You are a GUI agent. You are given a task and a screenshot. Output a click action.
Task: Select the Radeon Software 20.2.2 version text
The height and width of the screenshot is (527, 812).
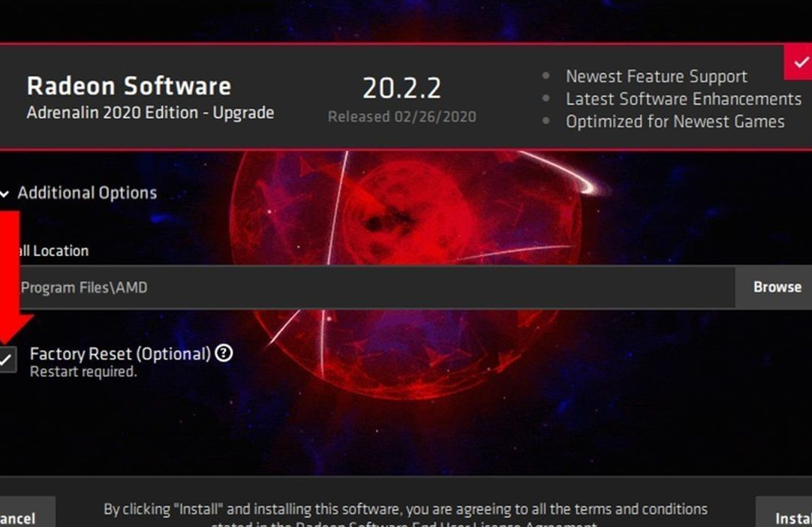(401, 88)
